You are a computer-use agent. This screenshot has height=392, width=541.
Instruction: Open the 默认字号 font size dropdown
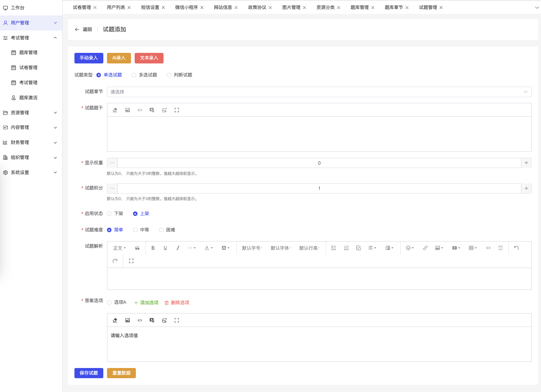pos(252,248)
